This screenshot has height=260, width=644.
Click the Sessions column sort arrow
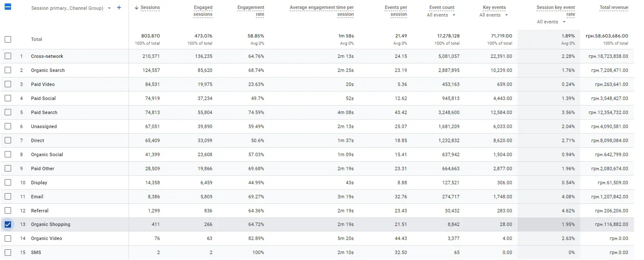point(136,8)
